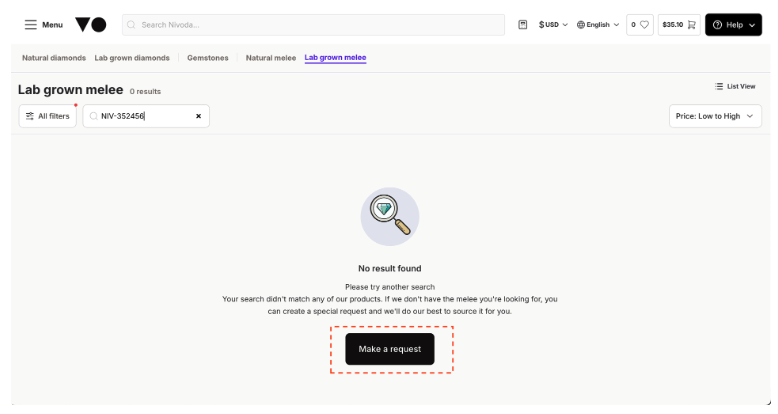Click the magnifier icon in filter search
The width and height of the screenshot is (778, 414).
point(93,116)
